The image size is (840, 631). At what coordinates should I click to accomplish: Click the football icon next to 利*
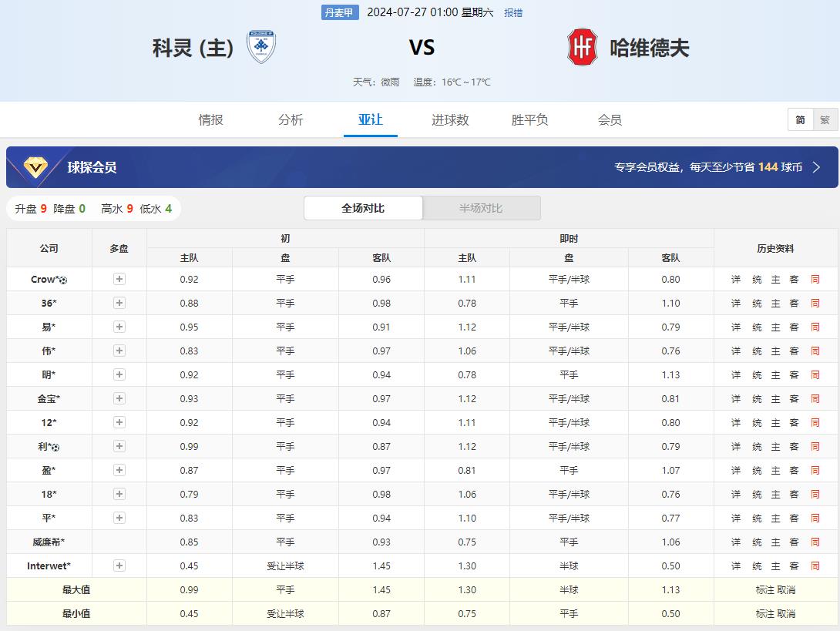55,447
